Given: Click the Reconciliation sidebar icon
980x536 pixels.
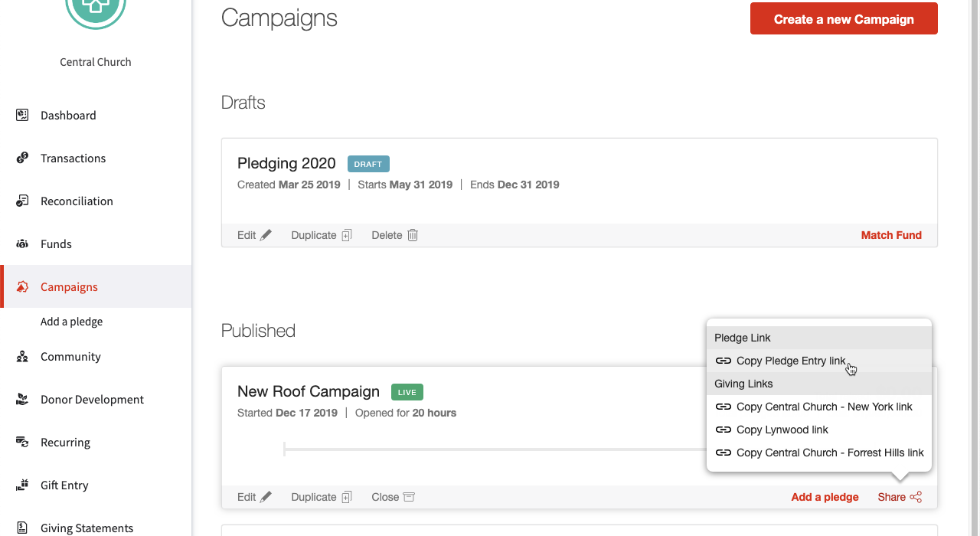Looking at the screenshot, I should [x=22, y=201].
